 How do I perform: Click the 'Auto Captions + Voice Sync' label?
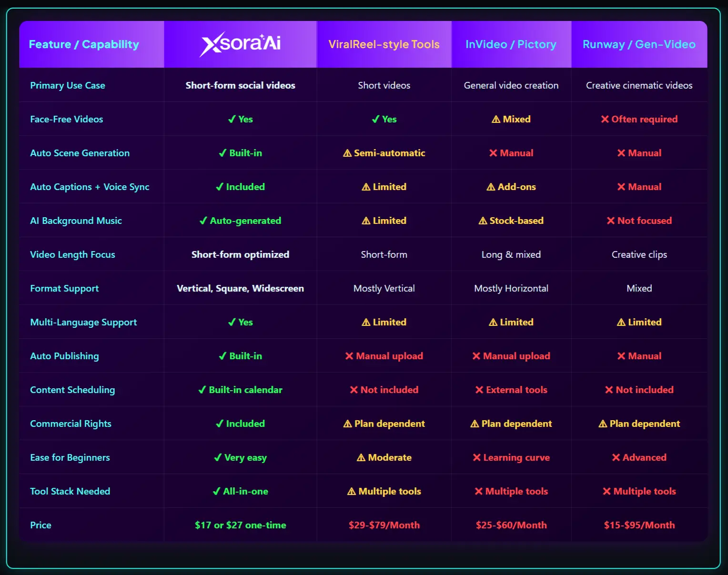[90, 187]
